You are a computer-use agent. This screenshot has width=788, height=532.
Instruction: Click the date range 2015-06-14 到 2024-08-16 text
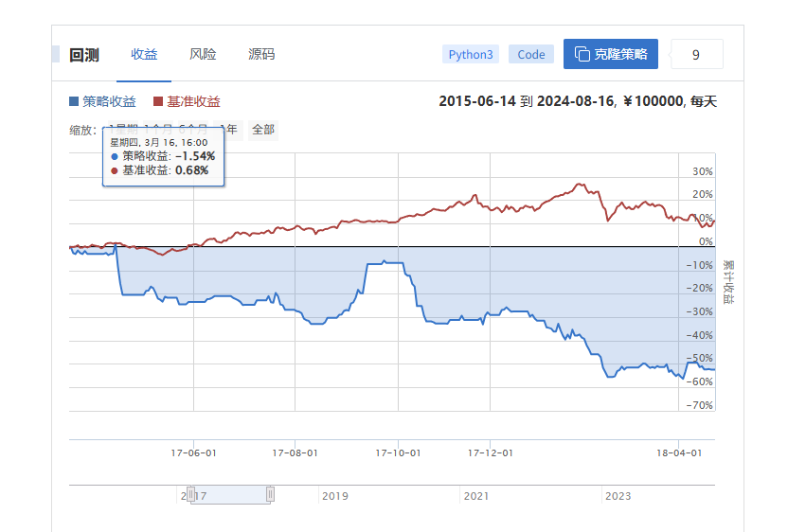[x=527, y=101]
